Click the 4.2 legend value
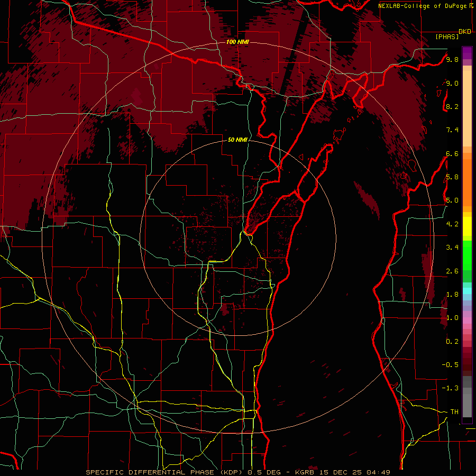 tap(452, 224)
